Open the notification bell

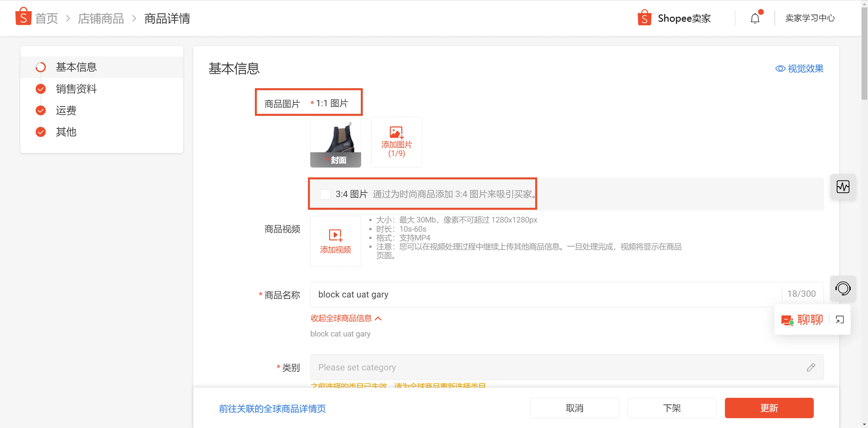pos(755,18)
